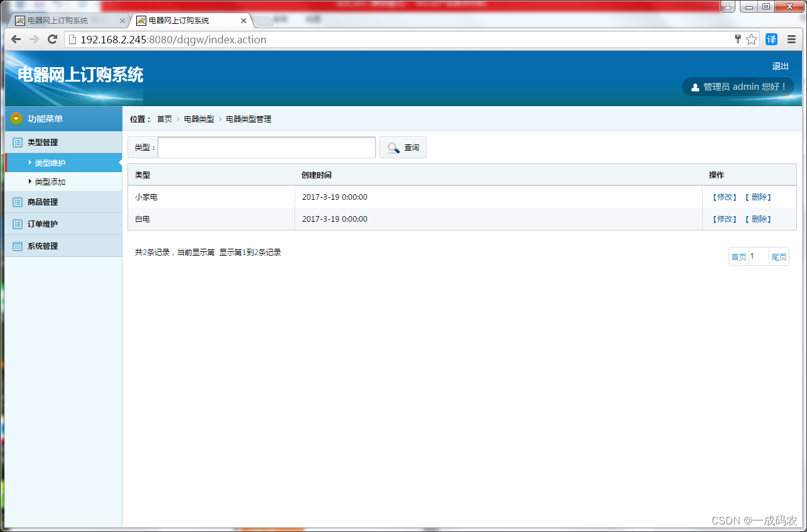Collapse the 功能菜单 round arrow toggle

pos(16,119)
